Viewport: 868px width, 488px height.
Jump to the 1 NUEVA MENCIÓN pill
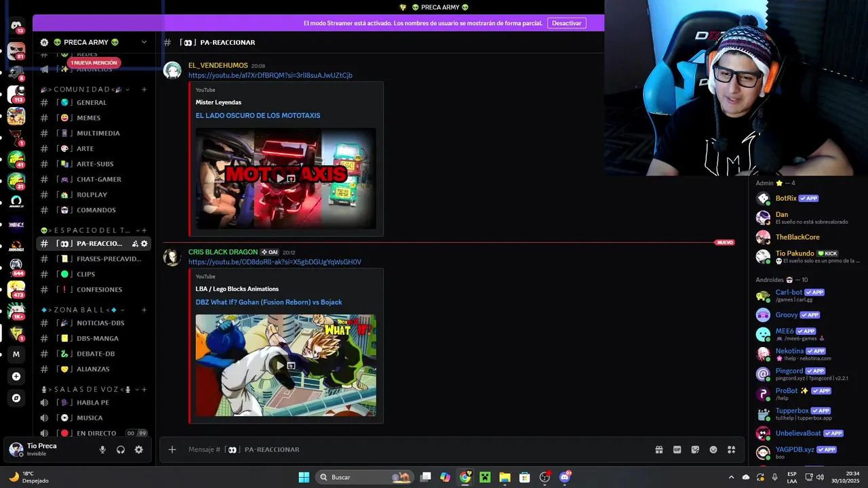[94, 62]
